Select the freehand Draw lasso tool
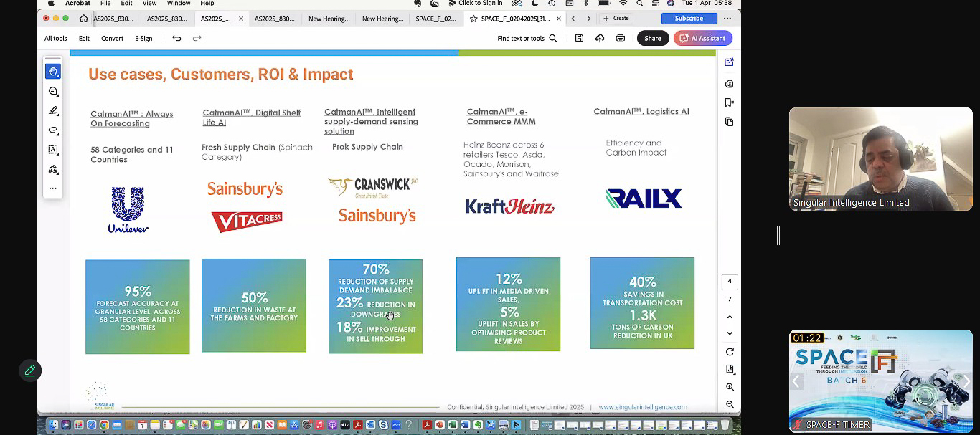 (52, 130)
